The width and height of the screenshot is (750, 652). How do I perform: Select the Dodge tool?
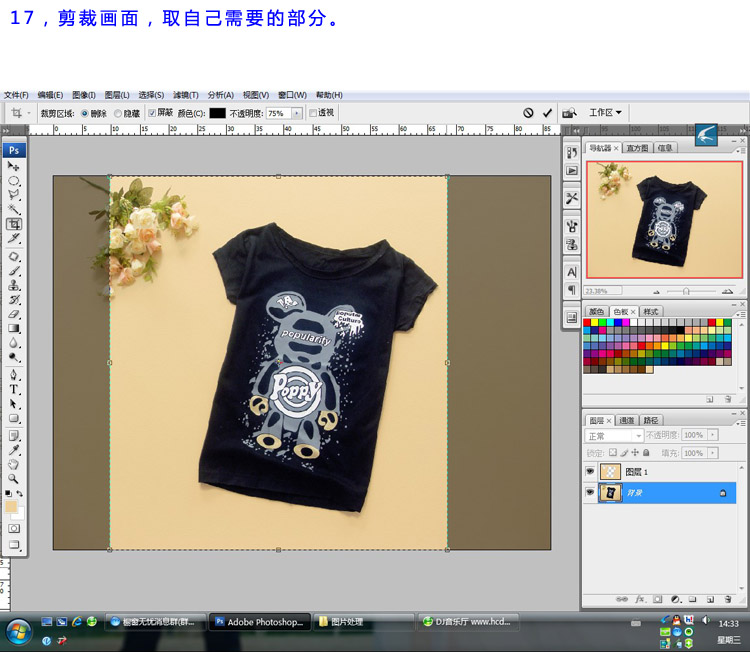point(13,357)
